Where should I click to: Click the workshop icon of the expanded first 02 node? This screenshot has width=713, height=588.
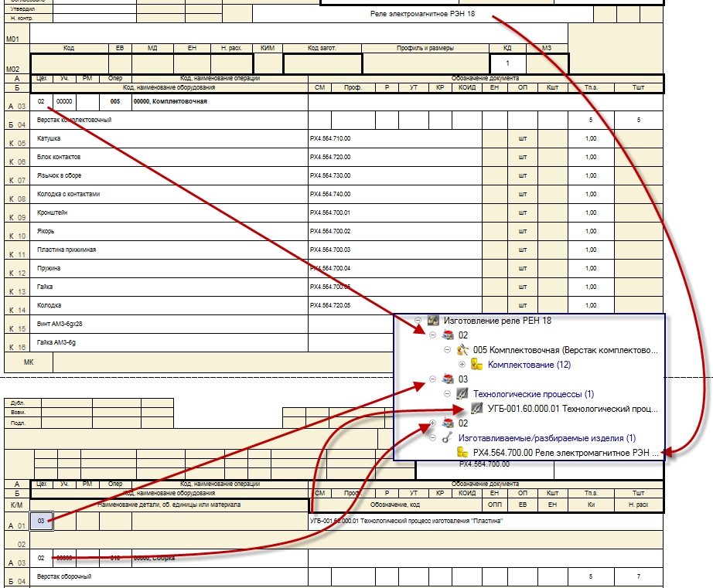tap(448, 335)
